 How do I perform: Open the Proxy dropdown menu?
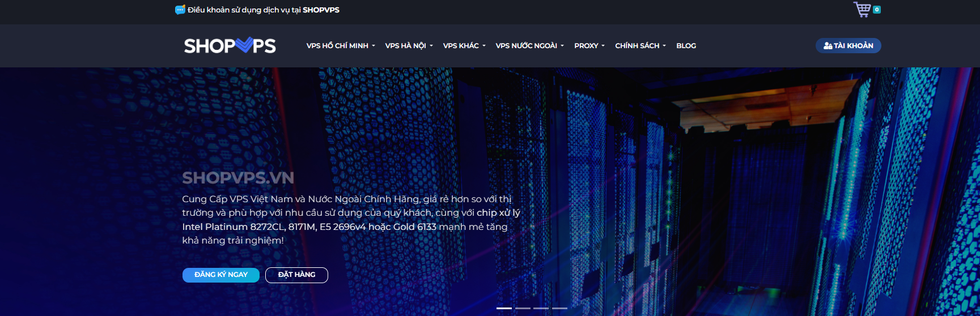tap(589, 46)
